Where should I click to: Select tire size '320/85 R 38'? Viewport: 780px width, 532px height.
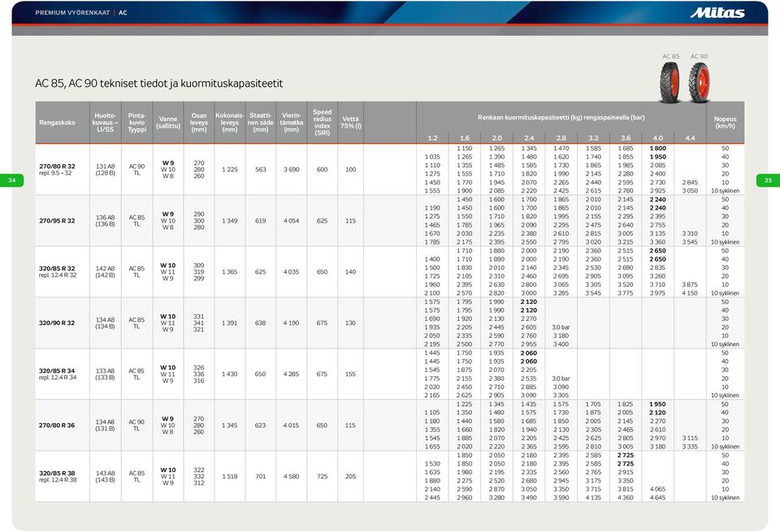(x=57, y=474)
